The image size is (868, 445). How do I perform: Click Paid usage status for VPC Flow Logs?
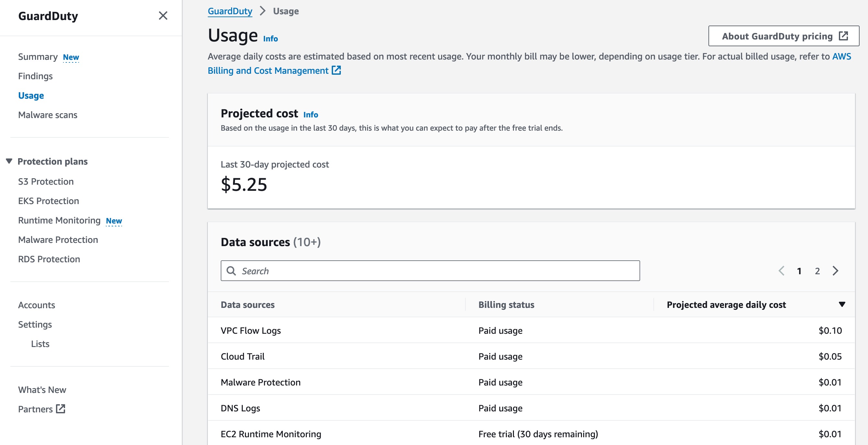click(x=500, y=331)
